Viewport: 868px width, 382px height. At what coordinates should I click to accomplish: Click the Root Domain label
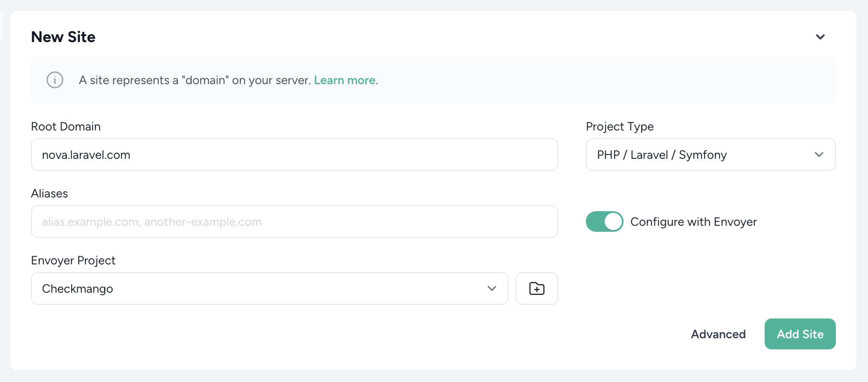pos(66,126)
